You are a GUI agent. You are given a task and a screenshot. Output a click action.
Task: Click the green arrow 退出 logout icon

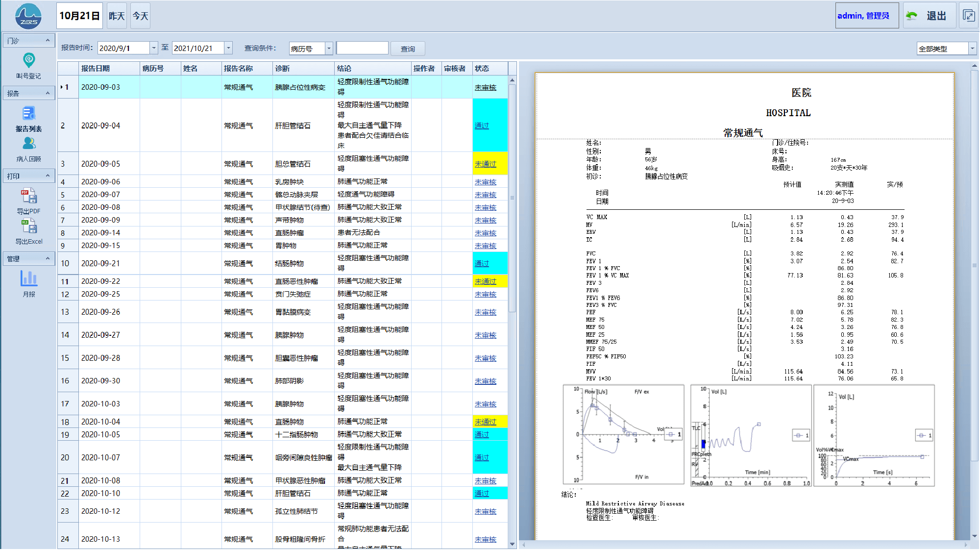(911, 16)
